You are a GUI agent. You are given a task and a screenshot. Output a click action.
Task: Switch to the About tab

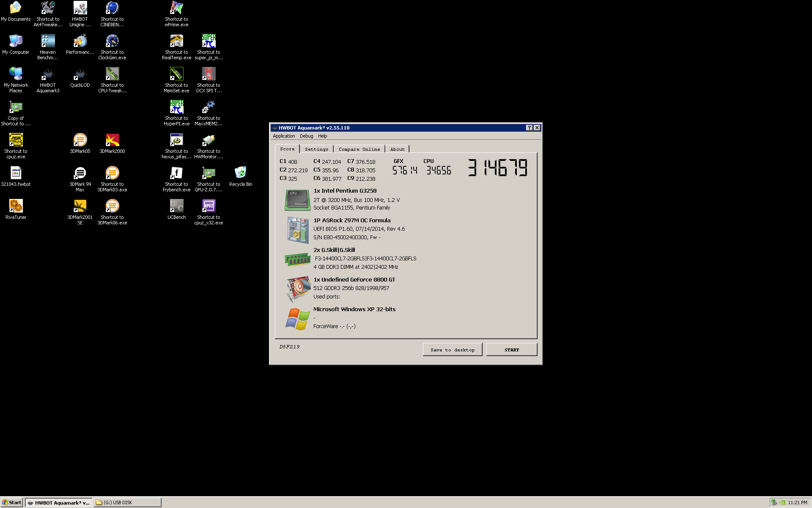point(397,149)
